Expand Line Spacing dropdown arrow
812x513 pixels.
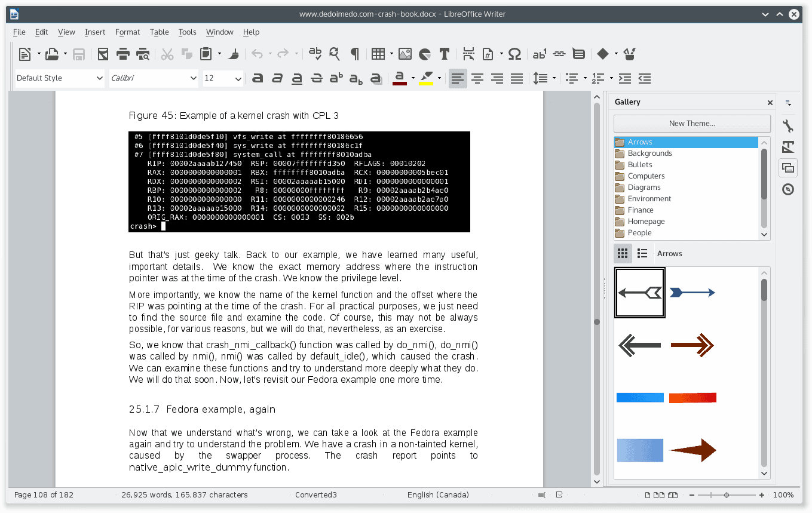[x=554, y=78]
